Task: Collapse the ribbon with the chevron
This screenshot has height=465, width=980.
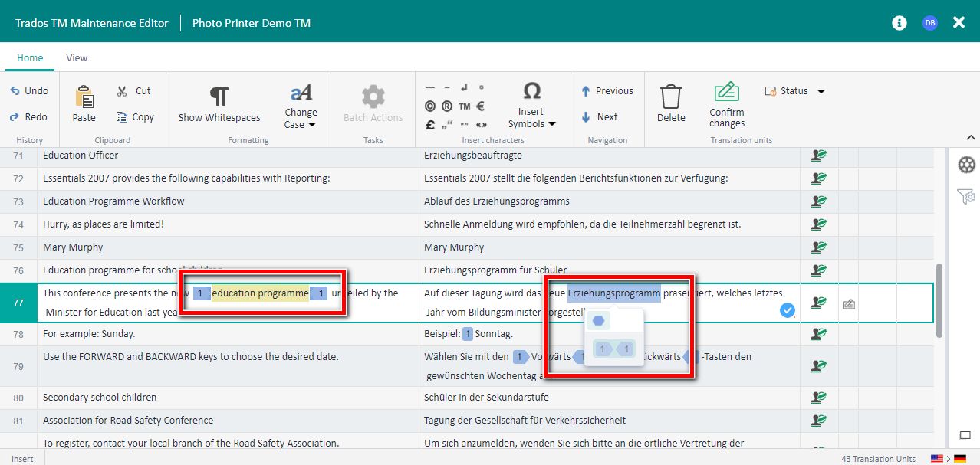Action: [x=970, y=138]
